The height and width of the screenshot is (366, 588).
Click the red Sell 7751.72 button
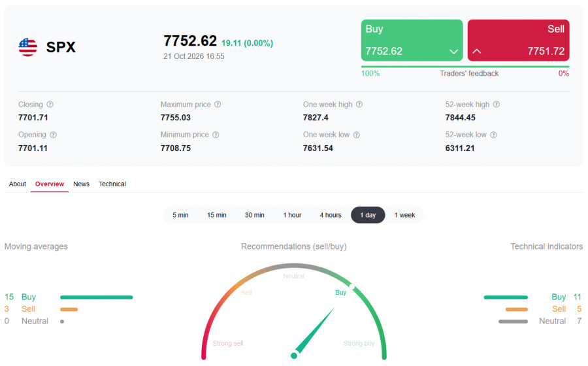518,40
